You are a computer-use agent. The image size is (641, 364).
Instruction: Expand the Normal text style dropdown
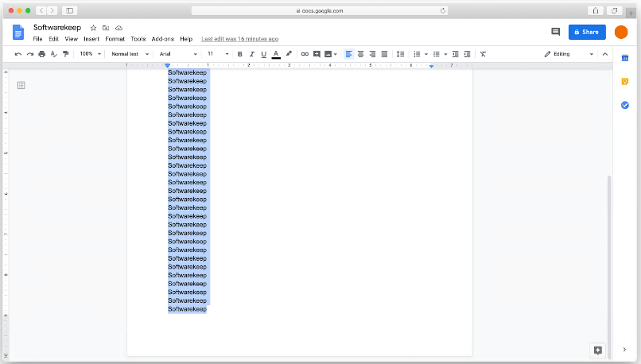(129, 54)
